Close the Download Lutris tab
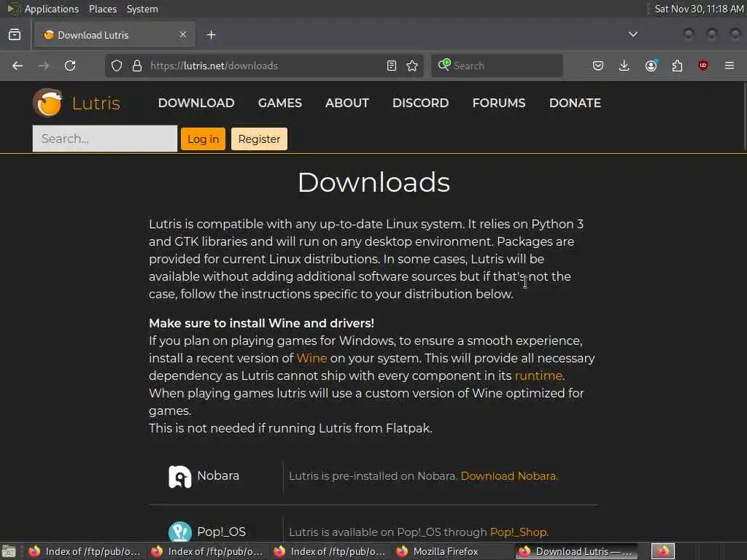Image resolution: width=747 pixels, height=560 pixels. (183, 34)
